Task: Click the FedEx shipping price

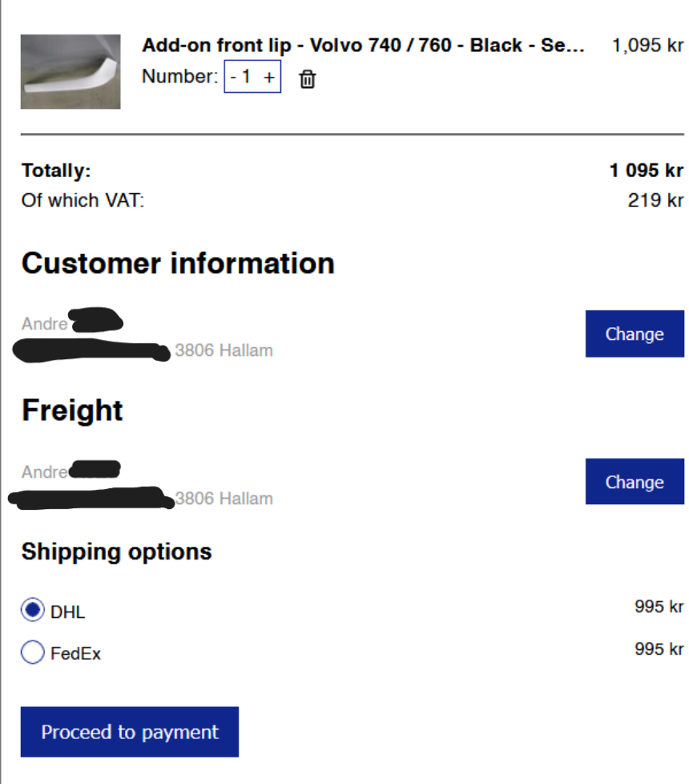Action: (x=659, y=649)
